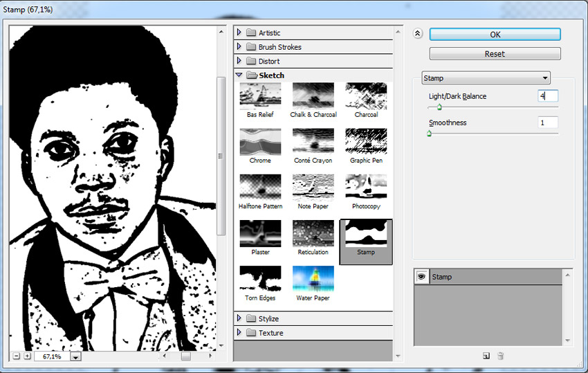Select the Water Paper filter thumbnail
Viewport: 588px width, 373px height.
pos(313,279)
